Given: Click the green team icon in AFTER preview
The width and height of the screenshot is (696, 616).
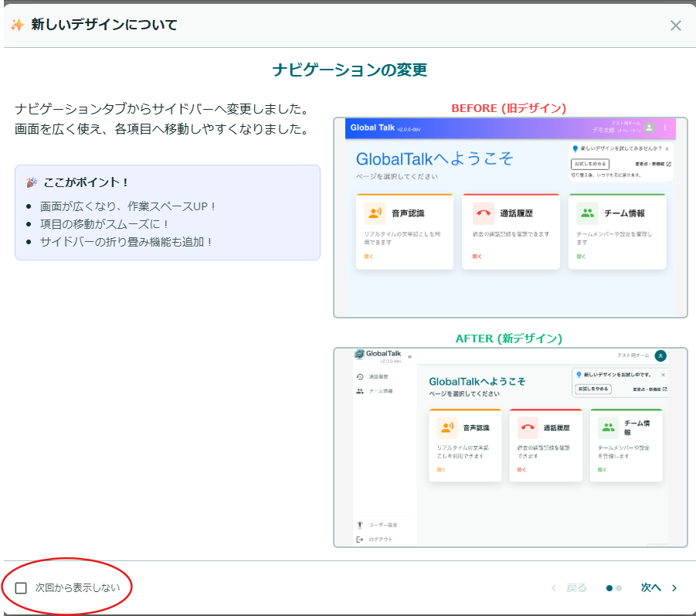Looking at the screenshot, I should coord(608,427).
